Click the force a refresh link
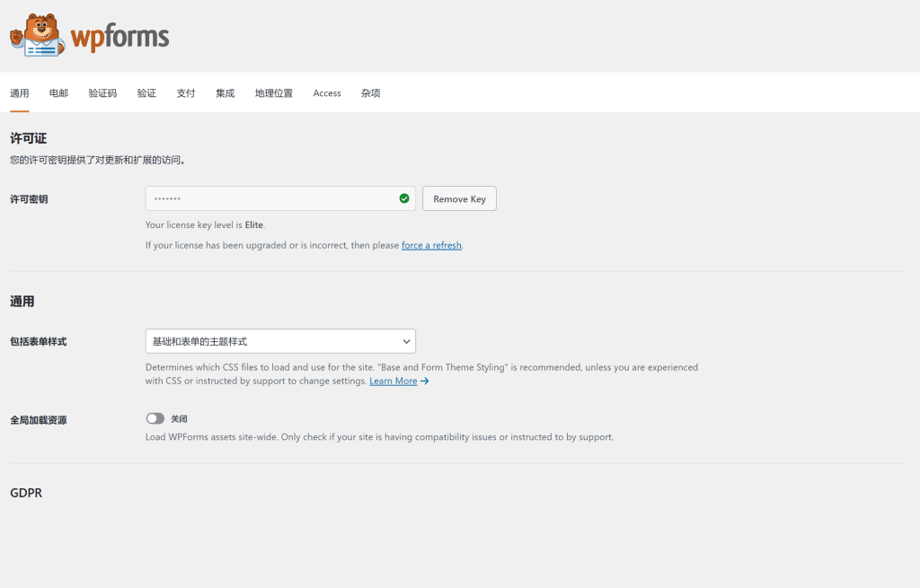Screen dimensions: 920x588 coord(431,245)
